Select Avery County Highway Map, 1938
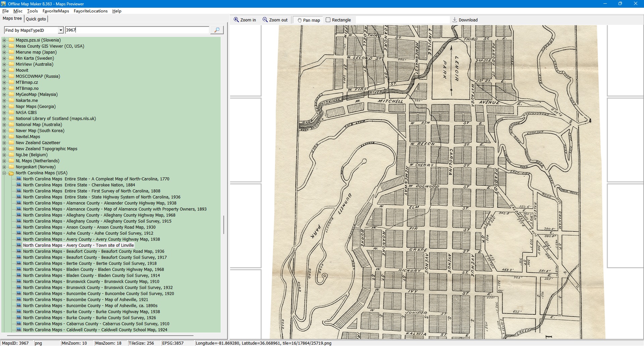644x346 pixels. pos(91,239)
